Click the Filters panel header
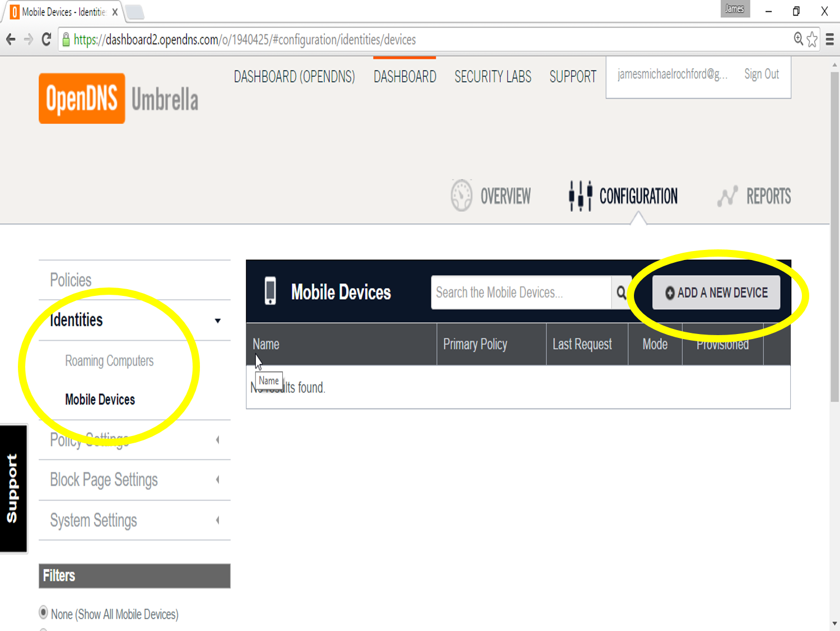The image size is (840, 631). [x=134, y=576]
